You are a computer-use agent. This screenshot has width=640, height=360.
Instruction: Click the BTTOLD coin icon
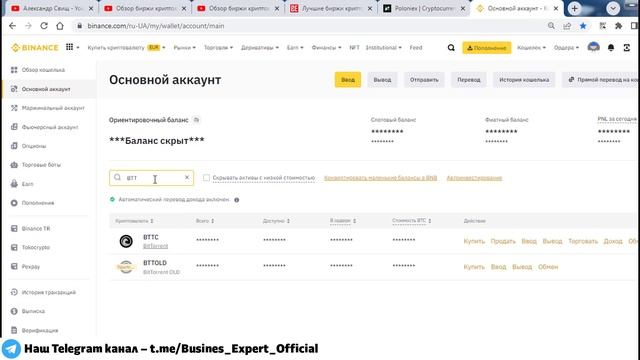pos(126,267)
